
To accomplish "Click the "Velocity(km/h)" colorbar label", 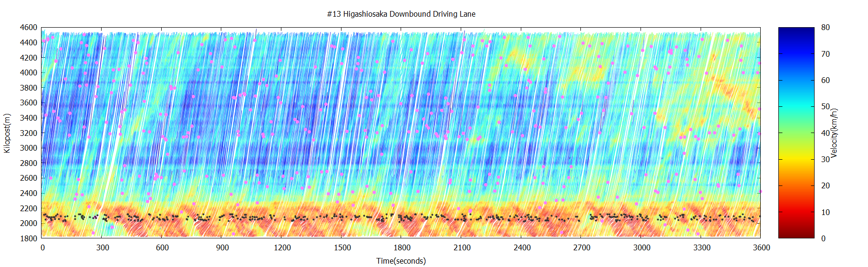I will pyautogui.click(x=834, y=133).
